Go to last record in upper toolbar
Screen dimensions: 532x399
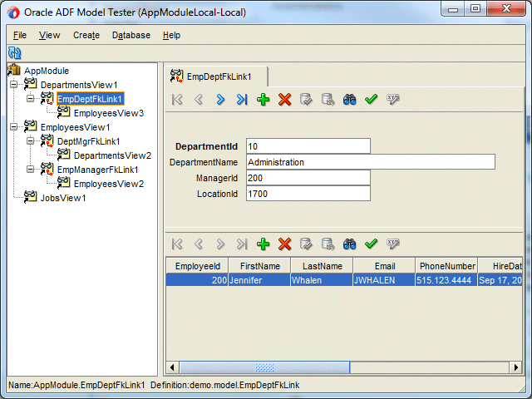pyautogui.click(x=242, y=100)
